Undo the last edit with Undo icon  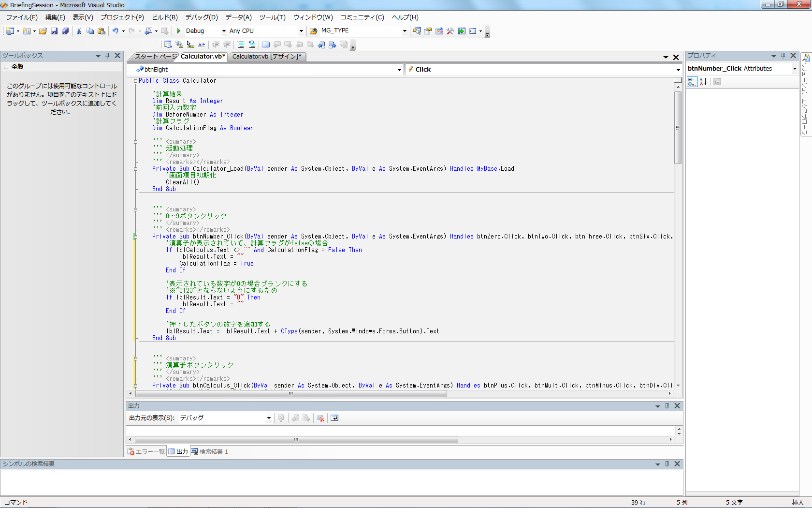pyautogui.click(x=116, y=31)
